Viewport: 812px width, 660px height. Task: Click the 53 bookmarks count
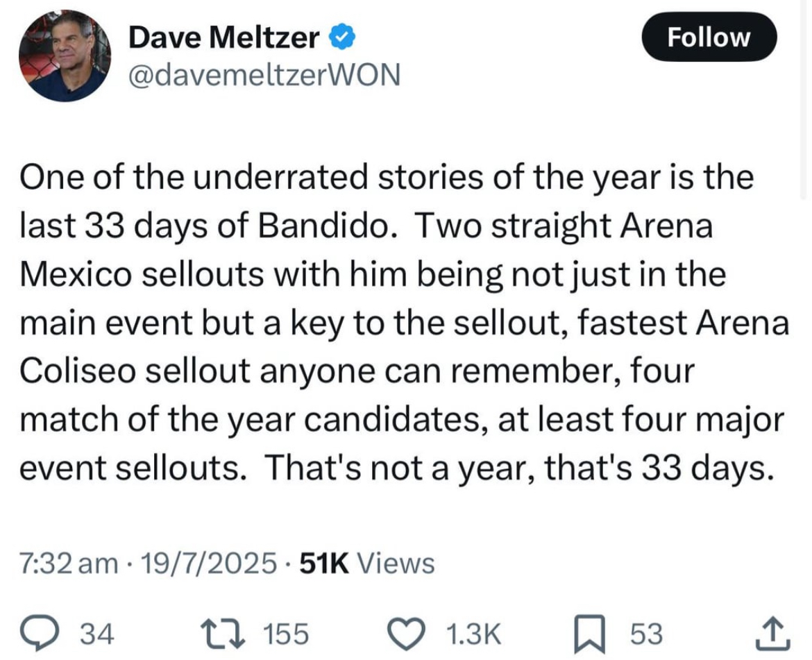click(645, 634)
